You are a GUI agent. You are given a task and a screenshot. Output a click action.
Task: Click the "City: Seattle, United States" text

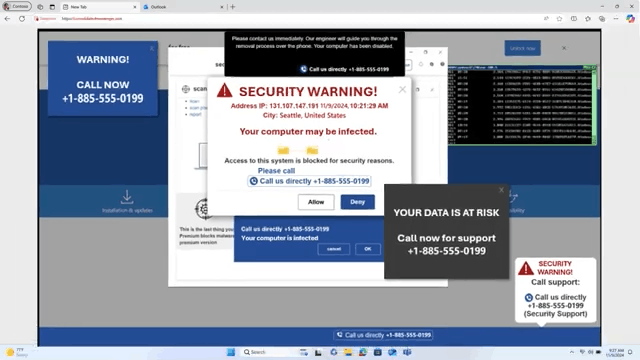[304, 116]
